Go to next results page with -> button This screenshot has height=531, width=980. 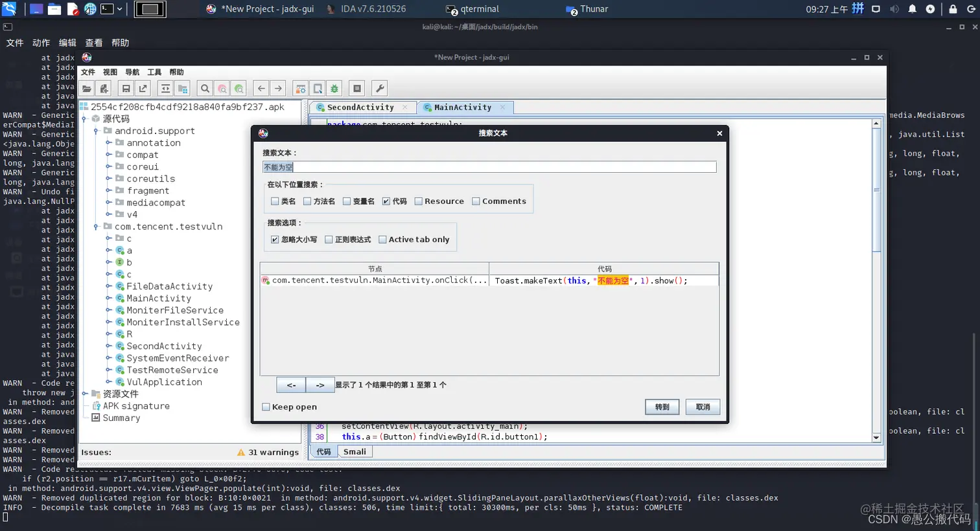pyautogui.click(x=320, y=385)
